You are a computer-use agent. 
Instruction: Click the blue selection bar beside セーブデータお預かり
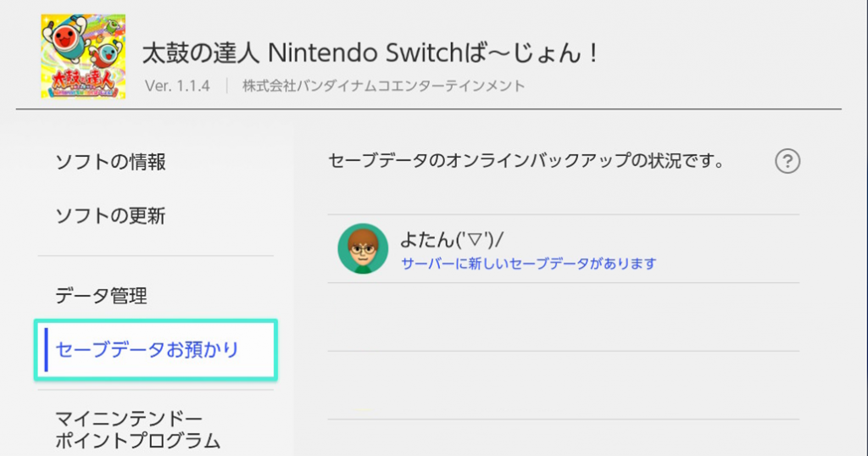tap(47, 350)
